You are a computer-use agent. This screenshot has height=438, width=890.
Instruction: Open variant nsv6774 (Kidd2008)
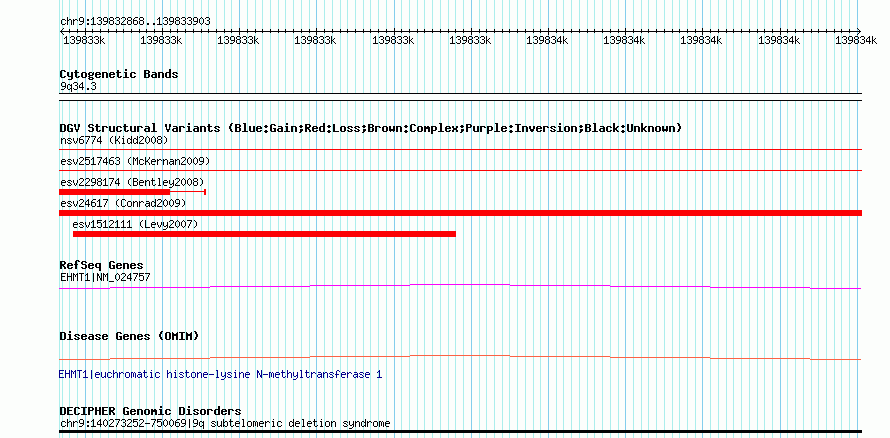(x=114, y=140)
